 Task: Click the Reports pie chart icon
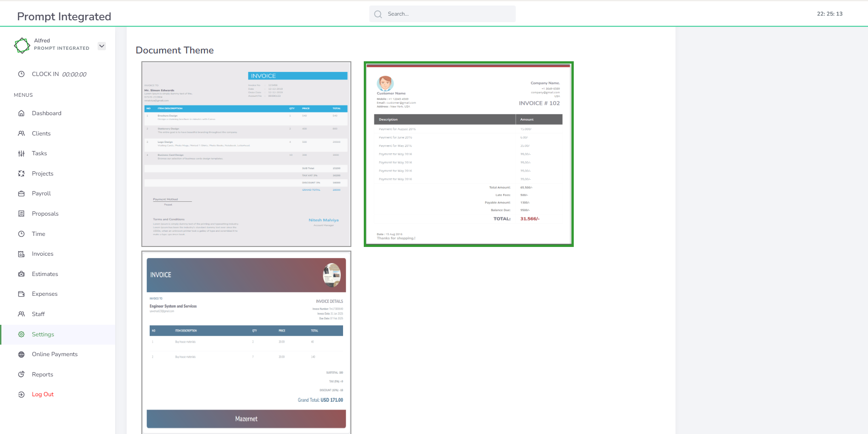21,375
